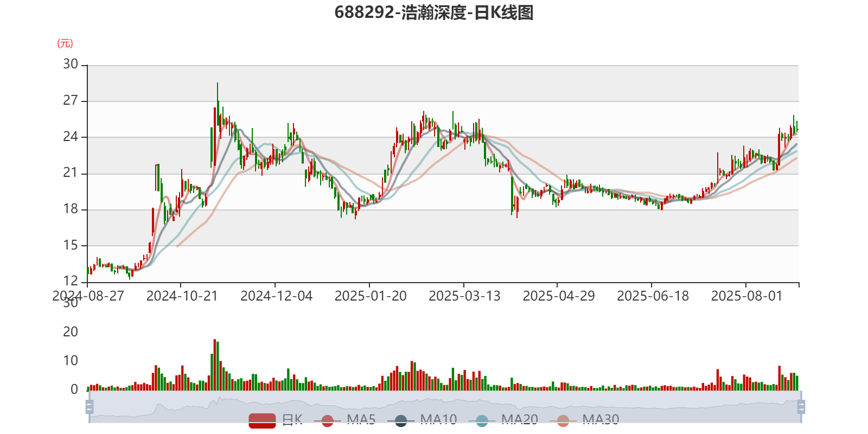Click the volume axis label 20
Image resolution: width=868 pixels, height=434 pixels.
[71, 331]
